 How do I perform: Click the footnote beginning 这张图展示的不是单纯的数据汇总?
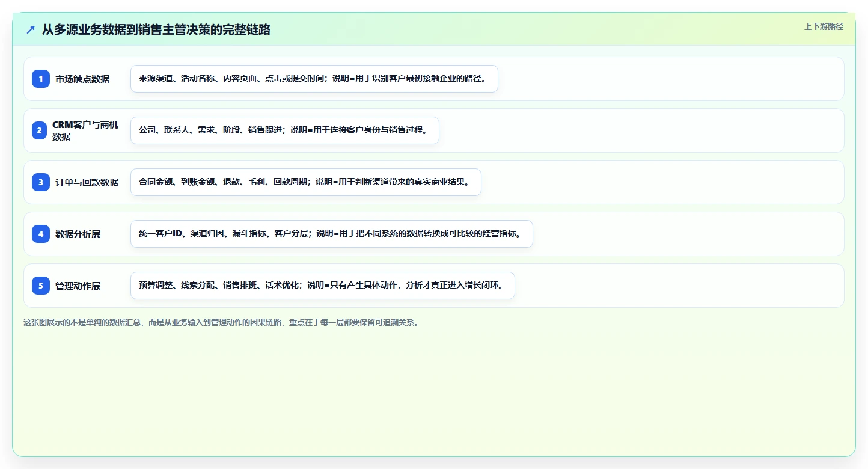click(x=221, y=322)
